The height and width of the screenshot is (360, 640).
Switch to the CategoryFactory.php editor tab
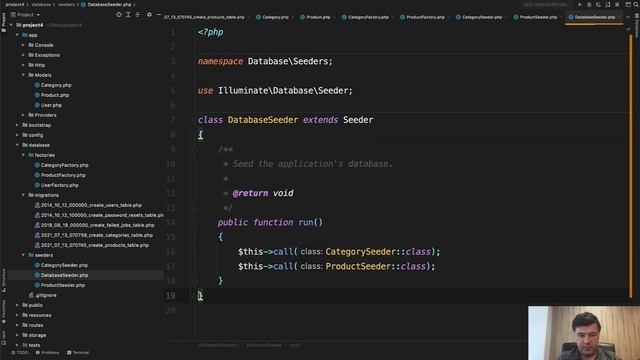[365, 17]
